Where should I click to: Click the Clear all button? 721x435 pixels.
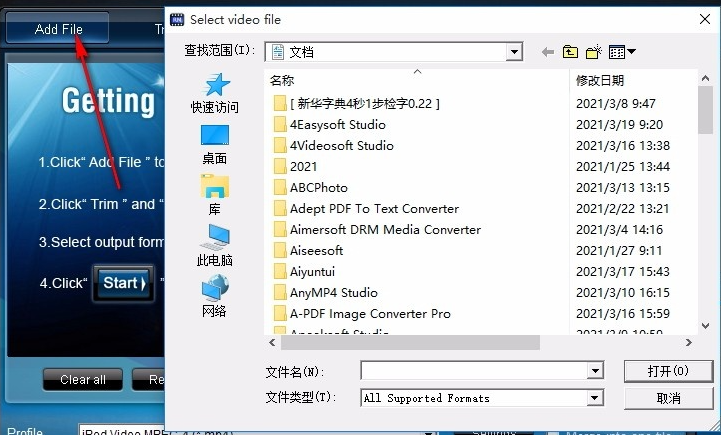pos(83,380)
